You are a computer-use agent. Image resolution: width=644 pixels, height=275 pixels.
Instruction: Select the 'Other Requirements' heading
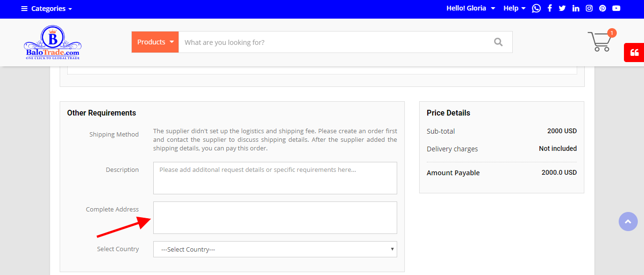pyautogui.click(x=102, y=113)
